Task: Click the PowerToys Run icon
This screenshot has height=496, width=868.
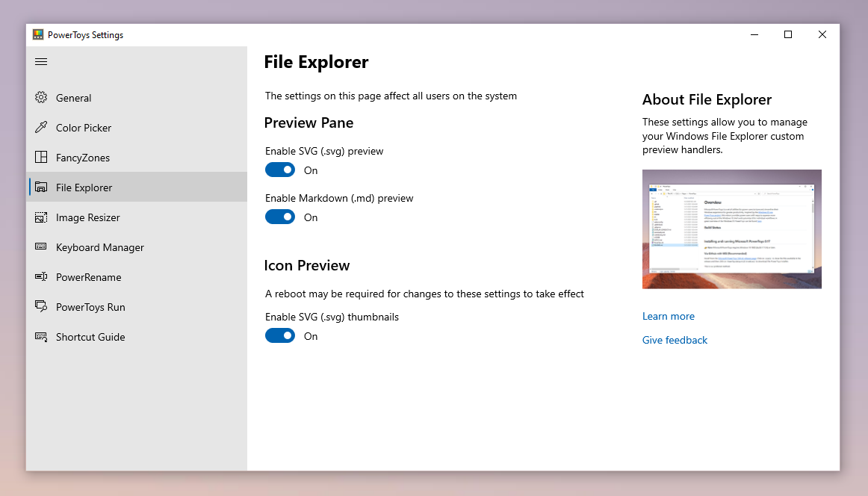Action: click(x=41, y=306)
